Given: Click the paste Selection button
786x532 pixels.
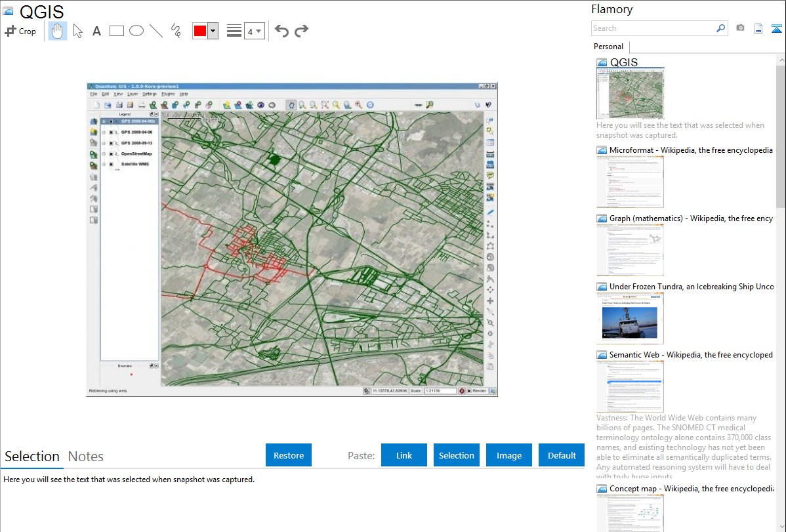Looking at the screenshot, I should (457, 455).
